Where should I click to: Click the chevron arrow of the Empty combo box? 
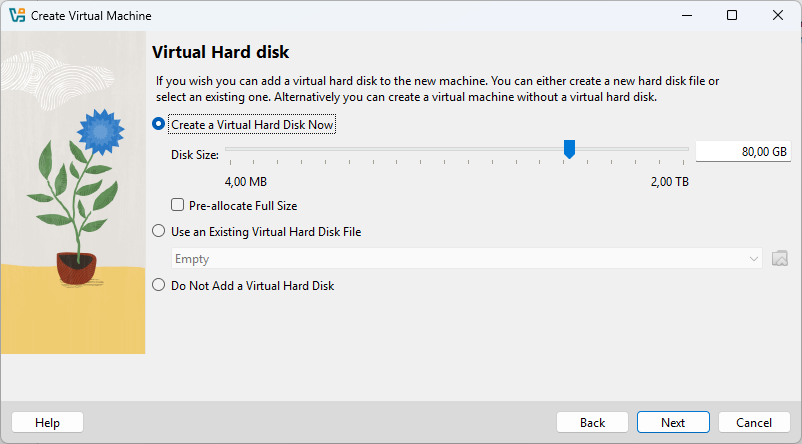click(753, 259)
